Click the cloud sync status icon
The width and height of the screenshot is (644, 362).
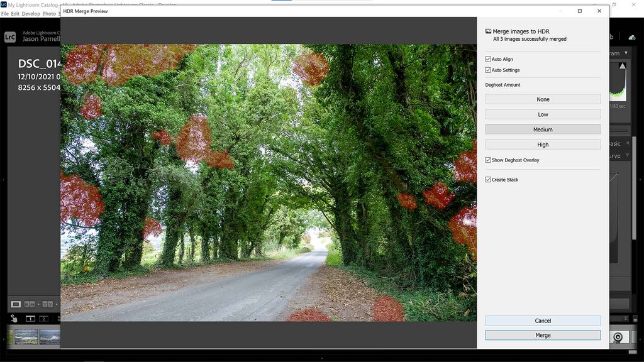click(x=631, y=36)
